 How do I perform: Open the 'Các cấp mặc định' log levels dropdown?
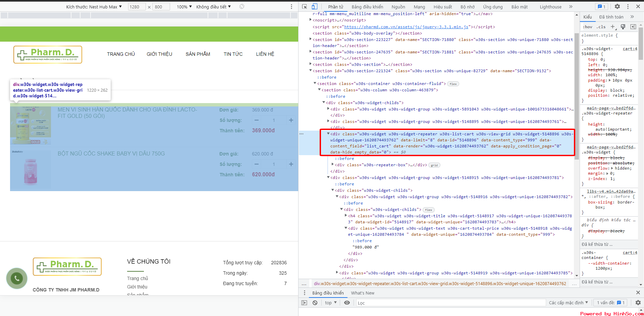(568, 303)
